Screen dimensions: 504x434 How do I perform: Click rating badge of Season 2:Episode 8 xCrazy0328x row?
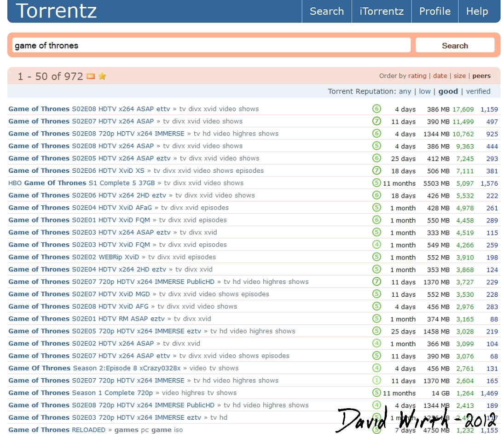(377, 368)
